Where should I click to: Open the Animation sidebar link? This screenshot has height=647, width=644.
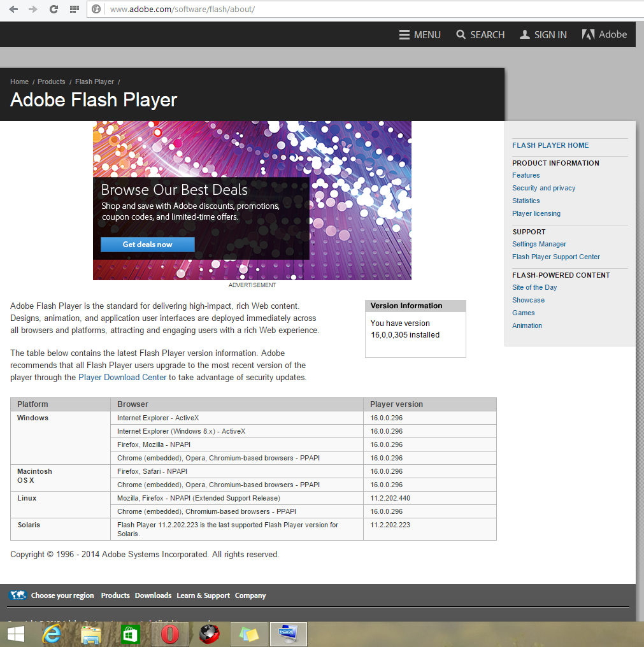[527, 325]
